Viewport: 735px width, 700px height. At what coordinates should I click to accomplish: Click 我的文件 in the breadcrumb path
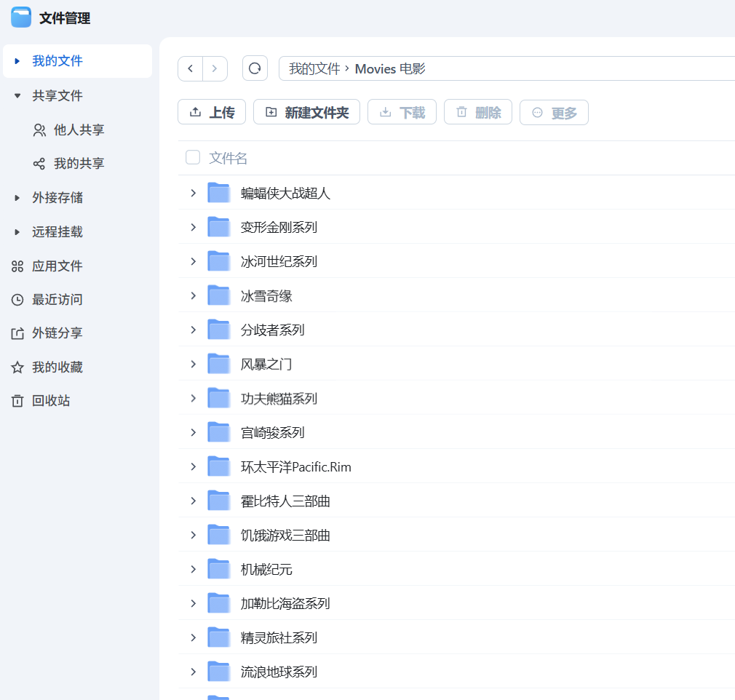[x=314, y=69]
